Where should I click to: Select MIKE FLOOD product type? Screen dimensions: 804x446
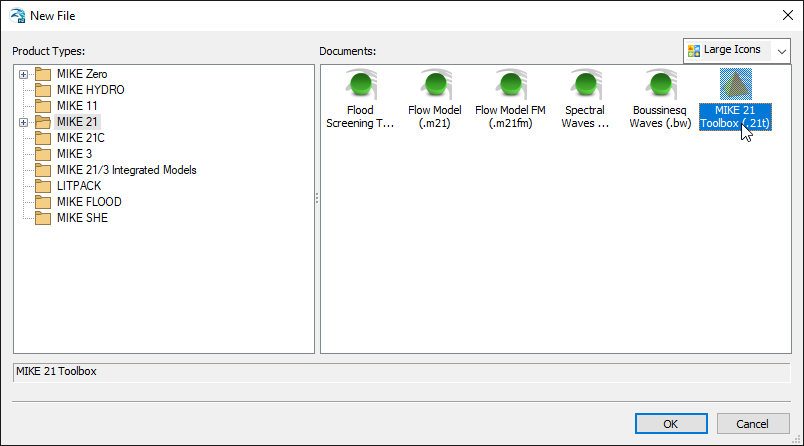click(89, 202)
